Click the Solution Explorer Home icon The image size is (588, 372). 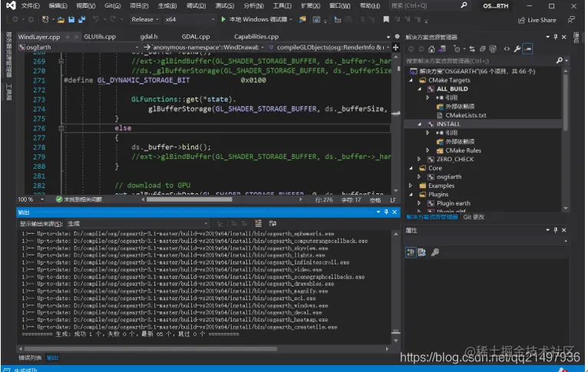point(431,49)
